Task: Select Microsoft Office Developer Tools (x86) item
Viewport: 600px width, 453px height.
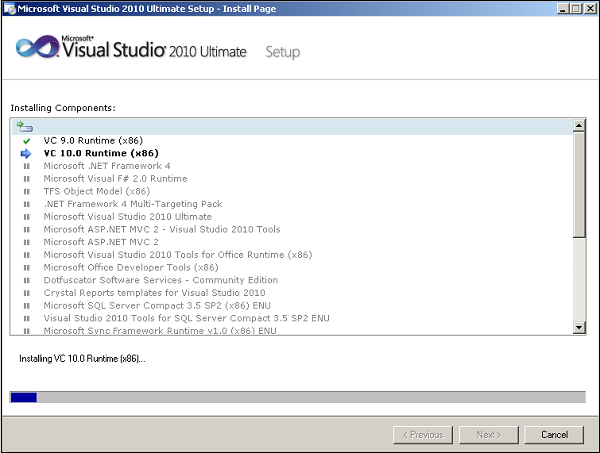Action: click(130, 268)
